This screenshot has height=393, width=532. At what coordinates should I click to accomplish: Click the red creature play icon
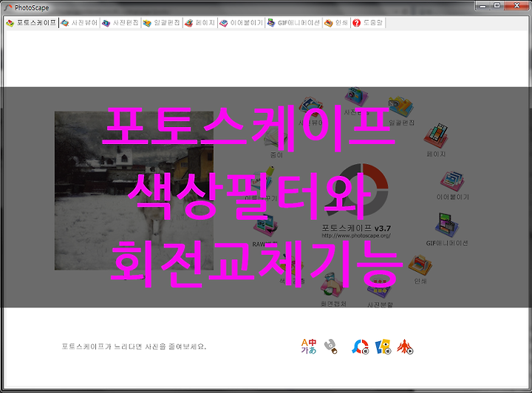point(405,347)
